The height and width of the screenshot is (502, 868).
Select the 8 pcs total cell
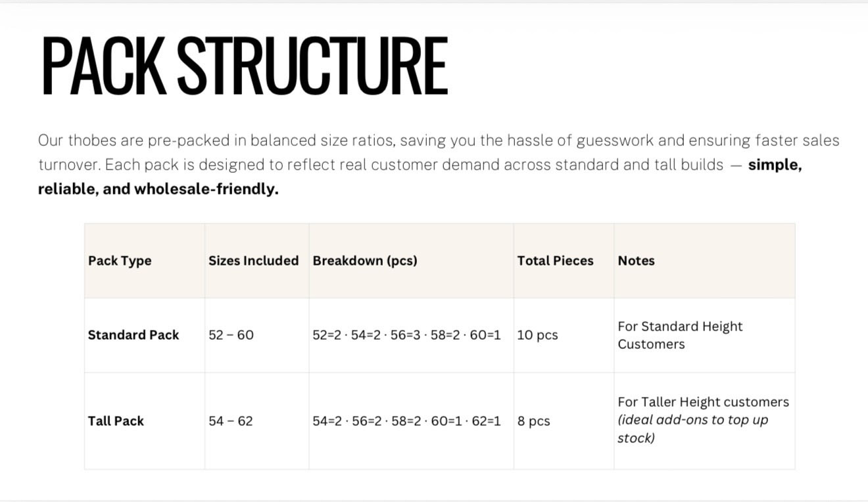(x=534, y=421)
